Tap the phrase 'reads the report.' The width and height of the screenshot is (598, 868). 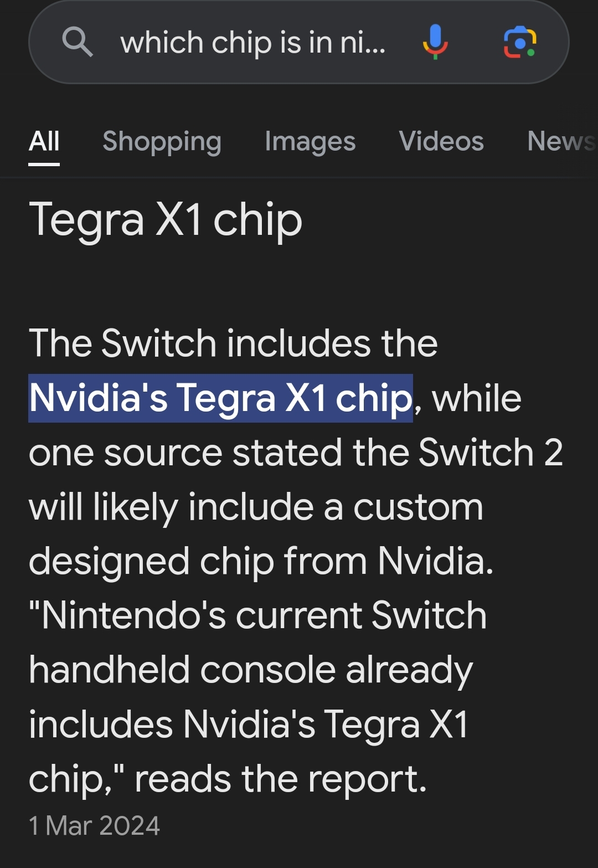pyautogui.click(x=281, y=779)
